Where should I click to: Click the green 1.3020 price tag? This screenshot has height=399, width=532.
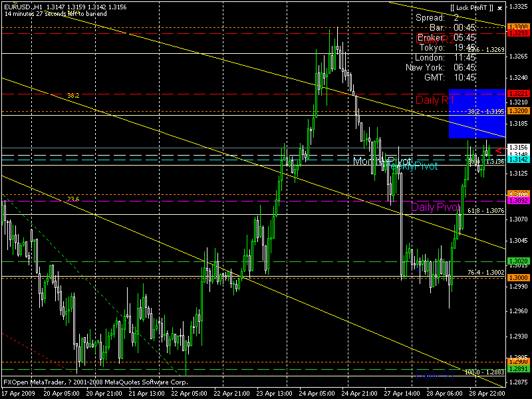click(518, 261)
